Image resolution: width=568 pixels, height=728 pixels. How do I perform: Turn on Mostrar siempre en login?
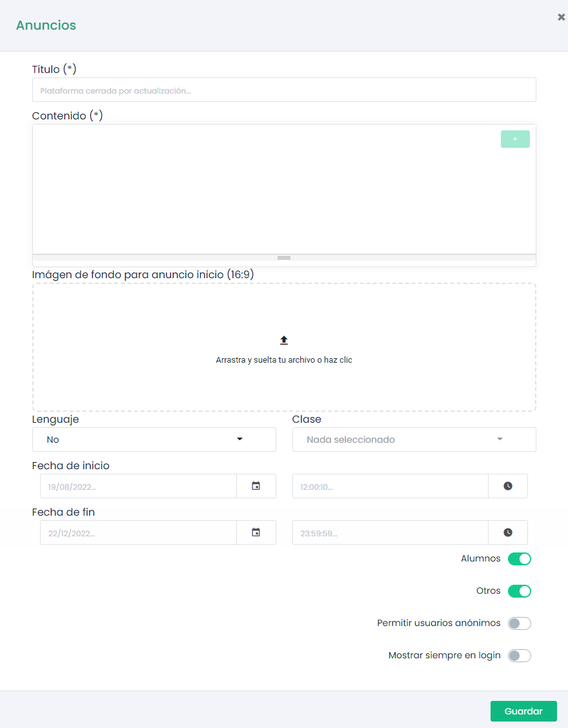519,656
